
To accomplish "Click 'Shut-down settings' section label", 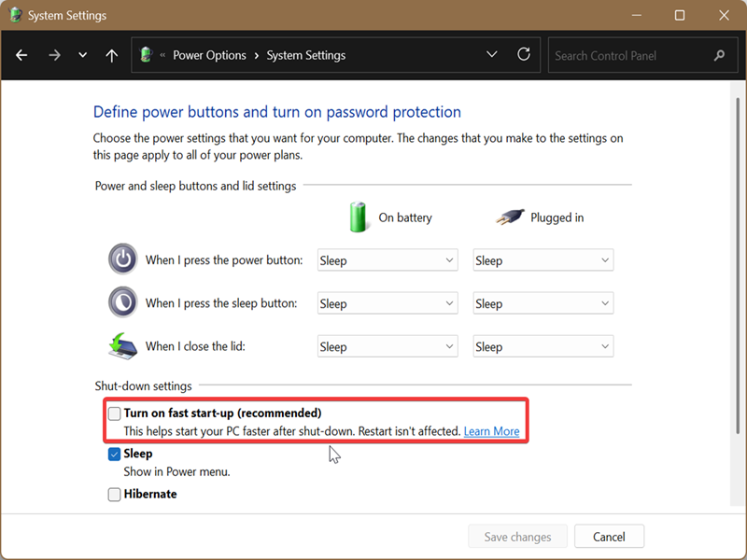I will pyautogui.click(x=143, y=385).
